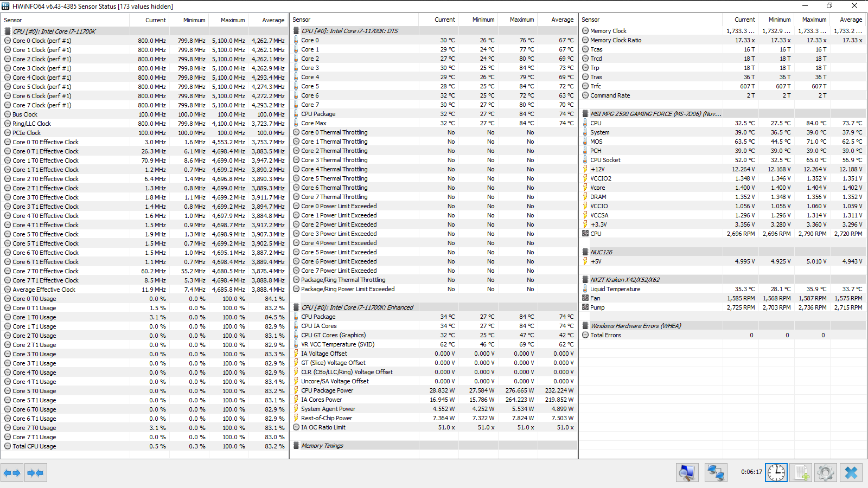Click the lightning icon next to +12V
Viewport: 868px width, 488px height.
click(585, 169)
